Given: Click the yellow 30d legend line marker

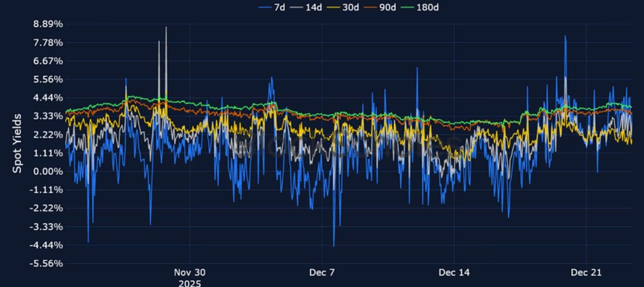Looking at the screenshot, I should pyautogui.click(x=334, y=8).
